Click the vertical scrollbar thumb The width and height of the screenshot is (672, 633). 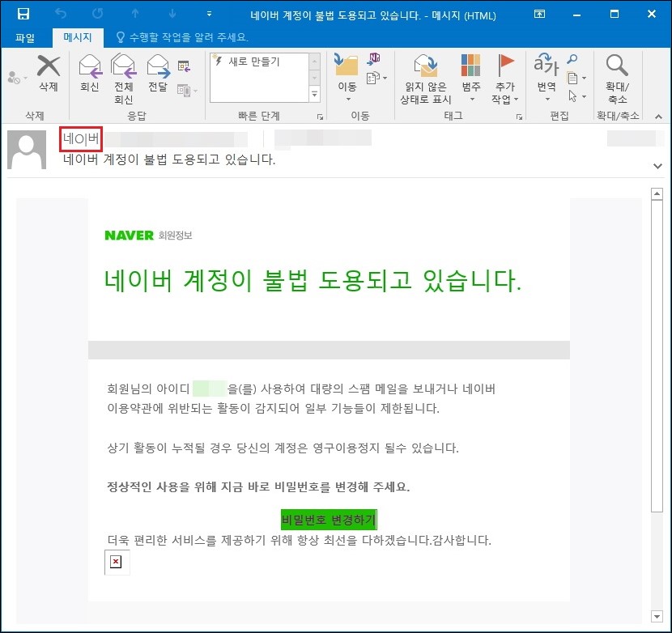(x=657, y=355)
